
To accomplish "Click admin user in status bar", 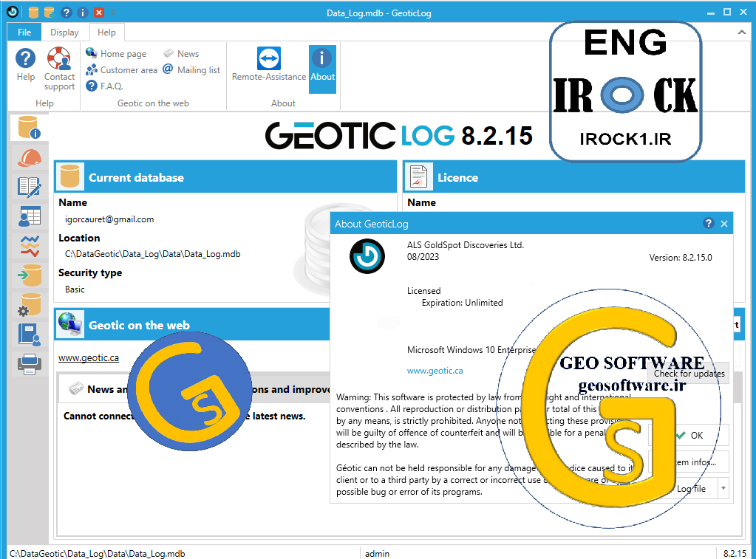I will tap(377, 554).
